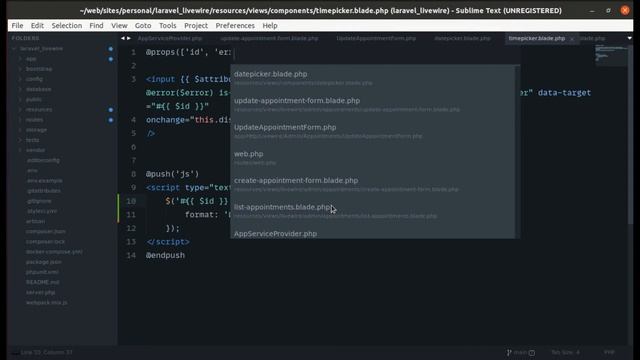Image resolution: width=640 pixels, height=360 pixels.
Task: Open webpack.mix.js in sidebar
Action: click(47, 302)
